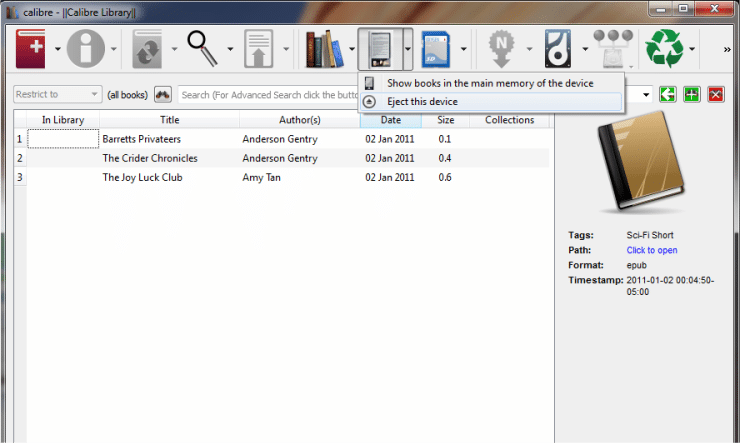Choose Eject this device

(491, 101)
